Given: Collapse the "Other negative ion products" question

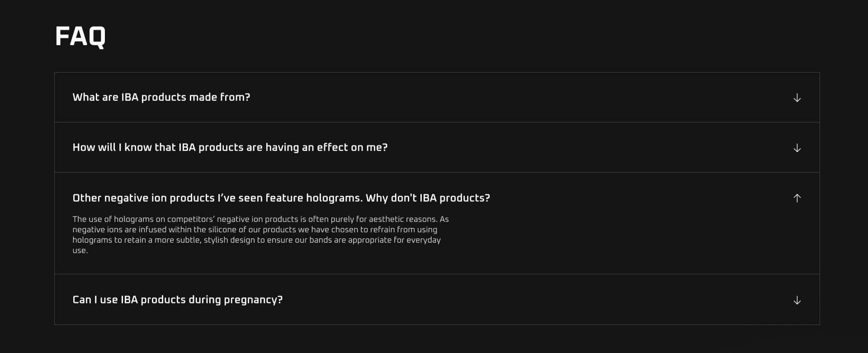Looking at the screenshot, I should (281, 198).
